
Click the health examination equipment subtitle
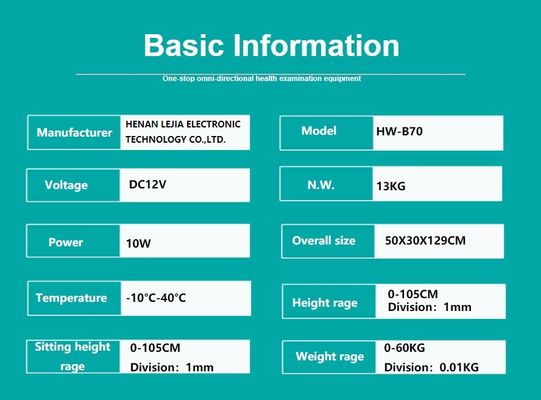click(x=262, y=78)
